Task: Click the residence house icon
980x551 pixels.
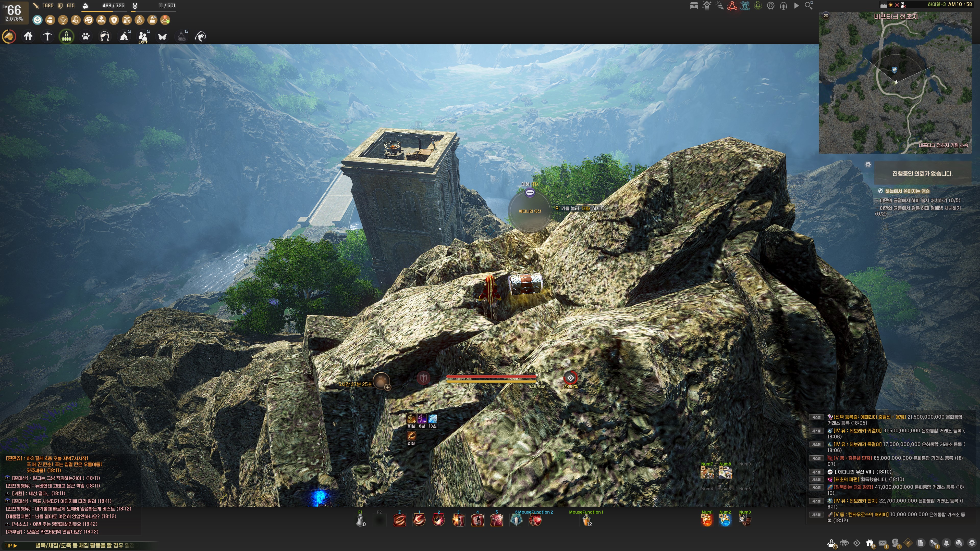Action: click(x=28, y=36)
